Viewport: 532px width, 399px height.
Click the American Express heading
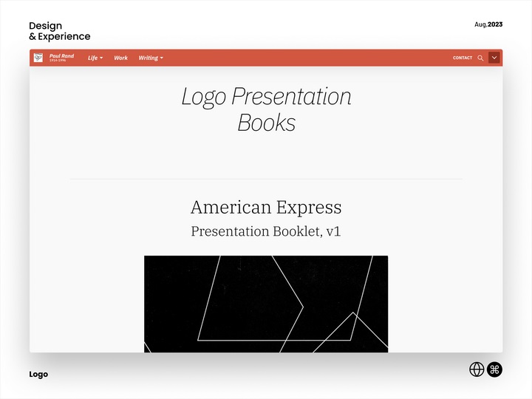coord(266,207)
